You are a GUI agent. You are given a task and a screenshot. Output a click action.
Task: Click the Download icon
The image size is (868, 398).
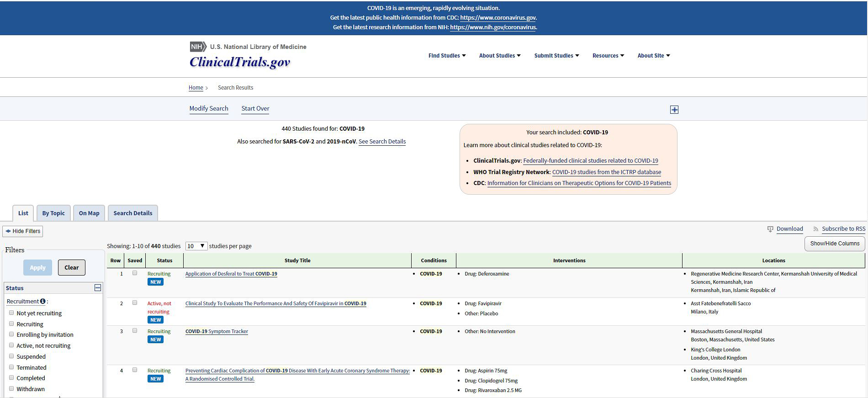(770, 229)
